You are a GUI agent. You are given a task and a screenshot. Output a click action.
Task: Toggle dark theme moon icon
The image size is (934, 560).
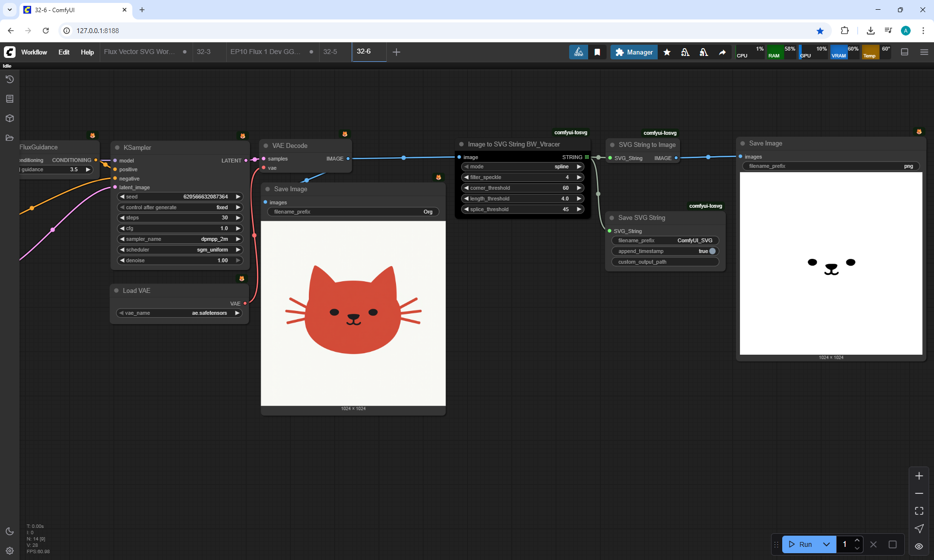pos(9,531)
